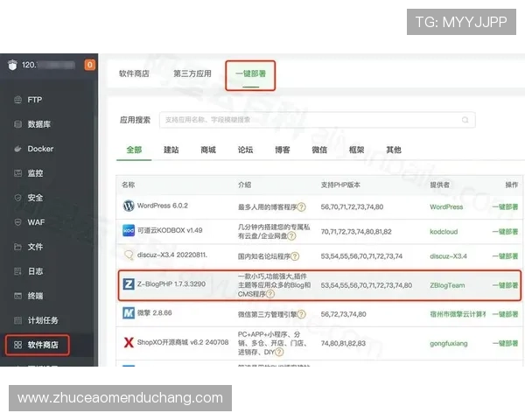
Task: Click the discuz logo icon
Action: click(129, 255)
